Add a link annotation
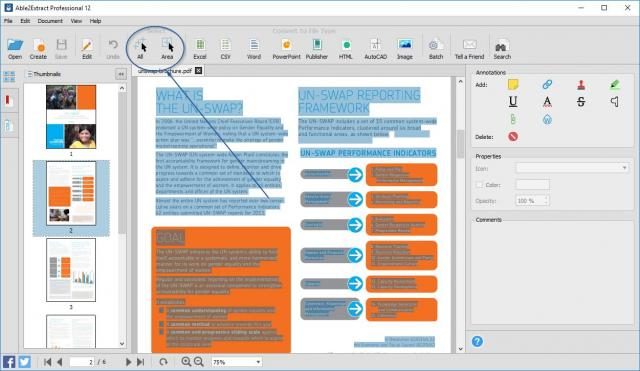Screen dimensions: 640x371 tap(547, 84)
